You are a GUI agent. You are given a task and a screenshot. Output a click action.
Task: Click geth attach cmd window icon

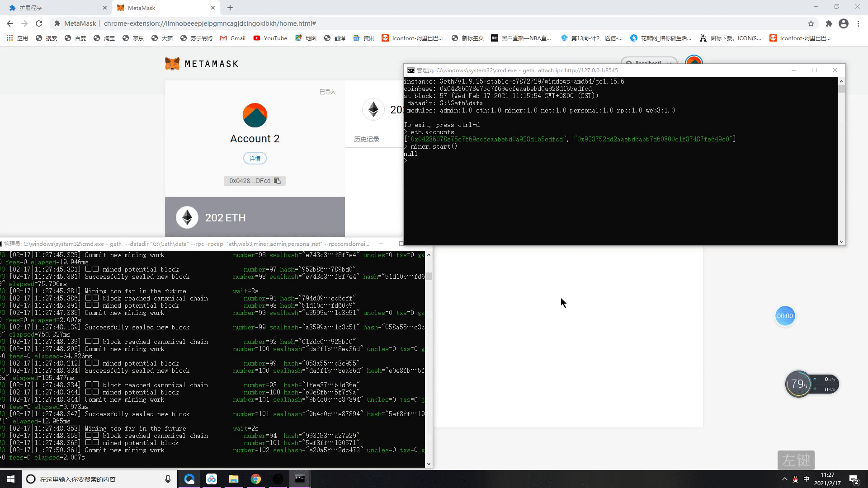410,70
